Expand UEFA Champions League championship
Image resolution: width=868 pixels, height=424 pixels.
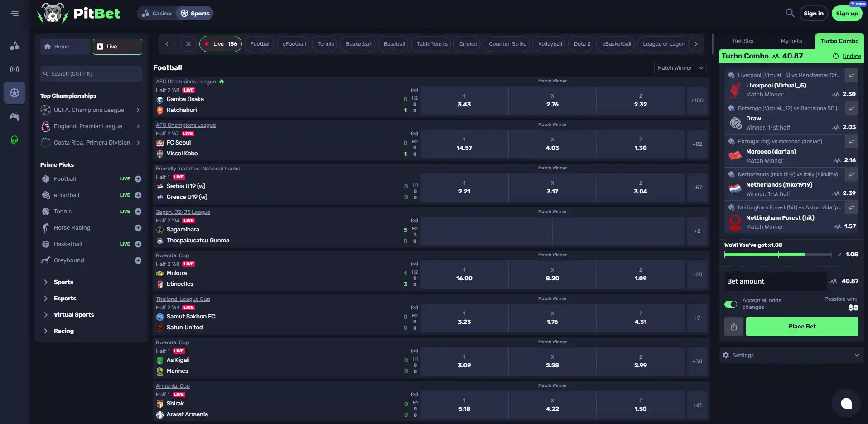coord(91,110)
